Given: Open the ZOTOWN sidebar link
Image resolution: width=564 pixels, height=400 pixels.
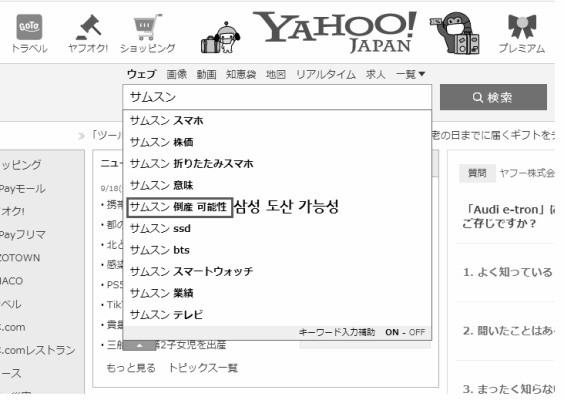Looking at the screenshot, I should (x=20, y=258).
